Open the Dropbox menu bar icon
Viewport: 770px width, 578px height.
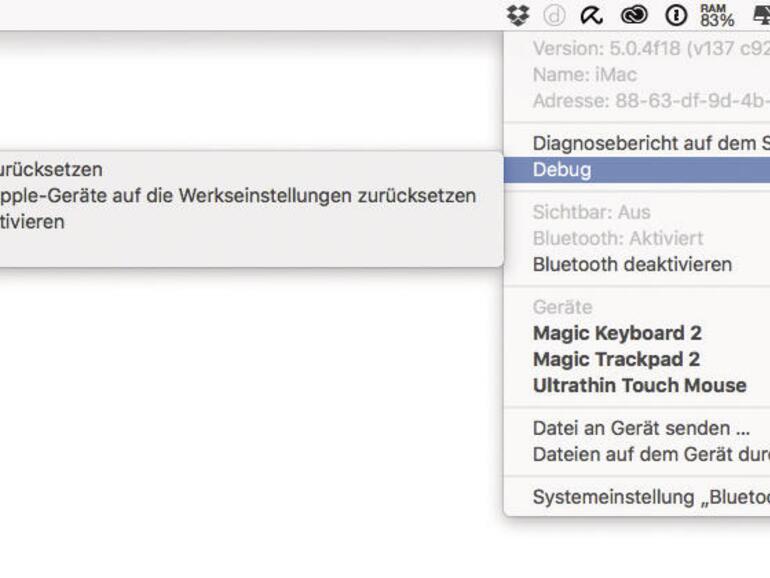pyautogui.click(x=518, y=15)
